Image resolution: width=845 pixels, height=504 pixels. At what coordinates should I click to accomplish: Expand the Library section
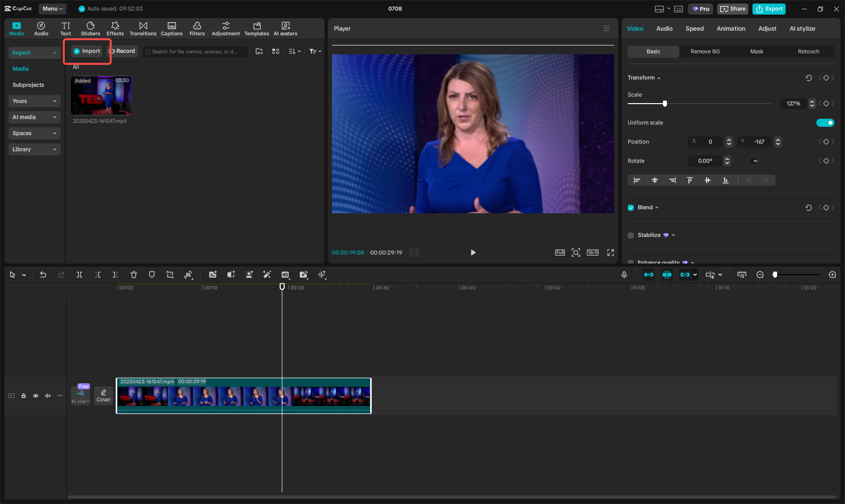[x=34, y=149]
